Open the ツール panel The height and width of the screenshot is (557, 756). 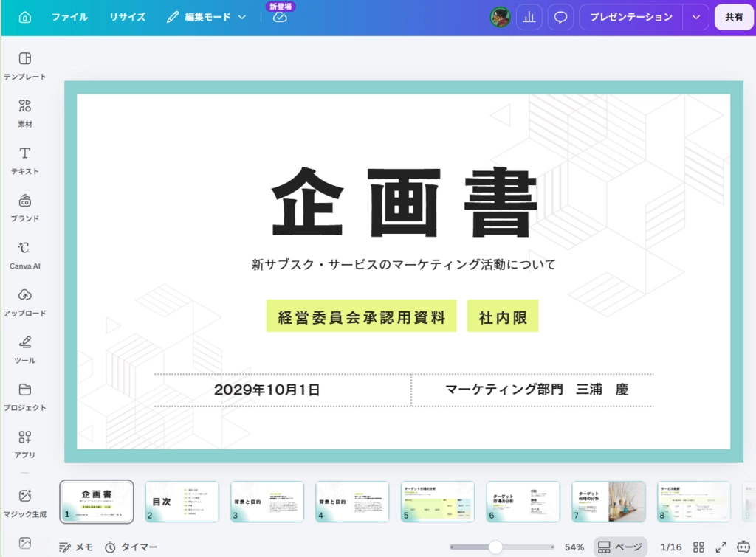[x=25, y=350]
